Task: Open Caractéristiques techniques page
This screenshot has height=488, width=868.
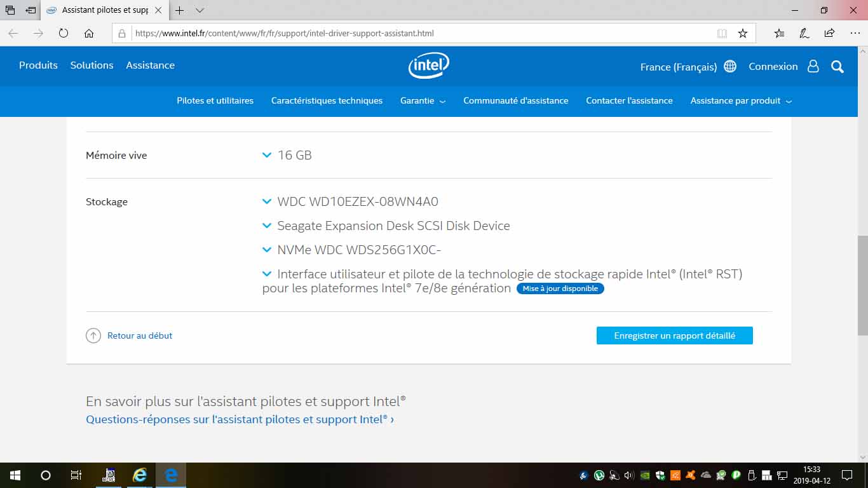Action: tap(327, 101)
